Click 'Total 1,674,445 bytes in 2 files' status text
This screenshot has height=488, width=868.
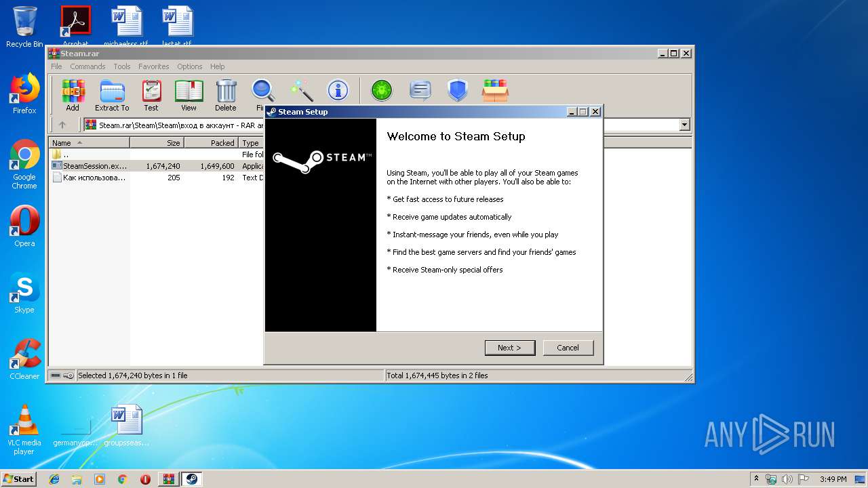tap(437, 375)
